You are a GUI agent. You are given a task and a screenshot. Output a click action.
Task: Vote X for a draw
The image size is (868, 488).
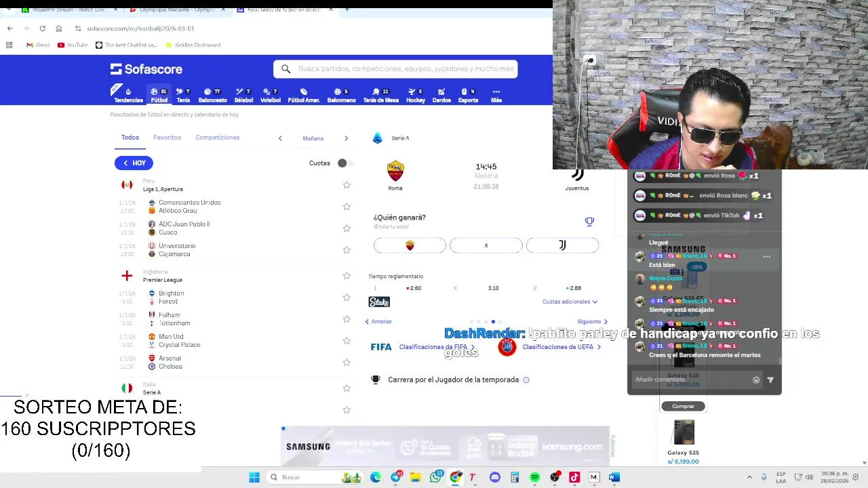pos(486,245)
